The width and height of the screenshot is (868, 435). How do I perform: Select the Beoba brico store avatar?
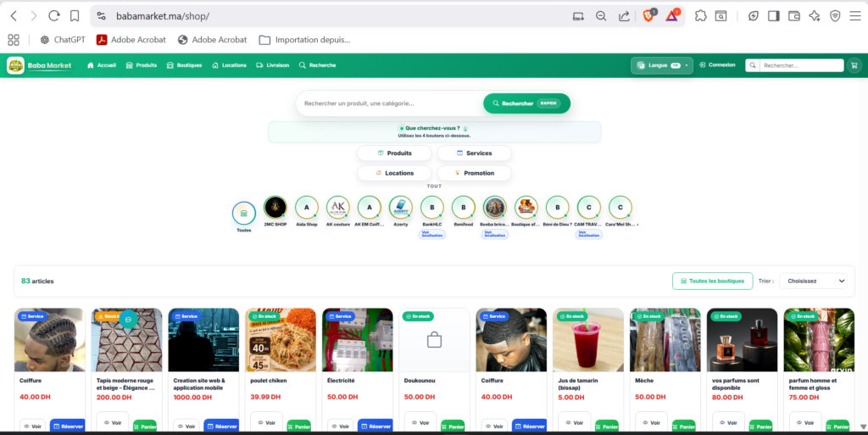494,208
